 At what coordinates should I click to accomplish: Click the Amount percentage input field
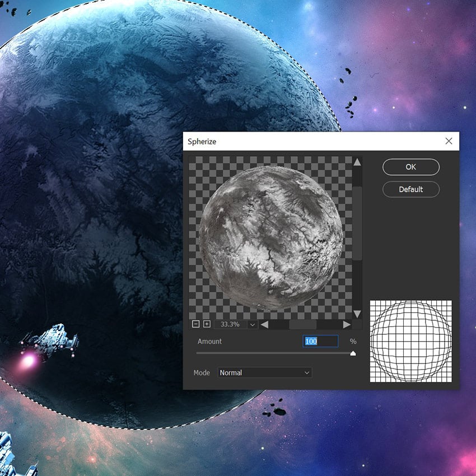320,341
